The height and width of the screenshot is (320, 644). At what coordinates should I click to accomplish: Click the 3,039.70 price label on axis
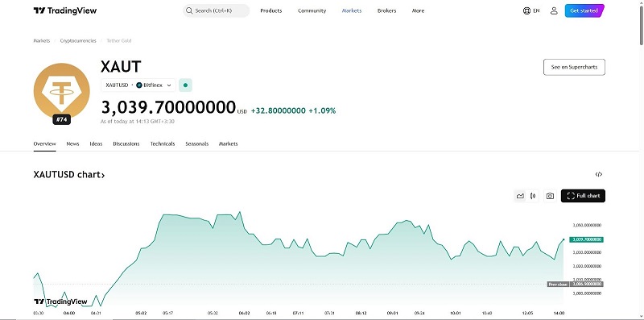(586, 239)
